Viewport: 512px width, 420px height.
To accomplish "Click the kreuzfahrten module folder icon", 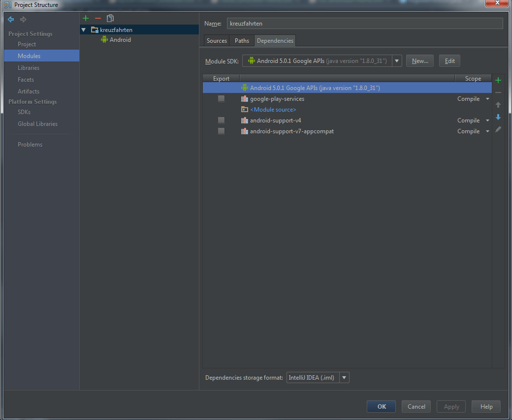I will coord(95,30).
